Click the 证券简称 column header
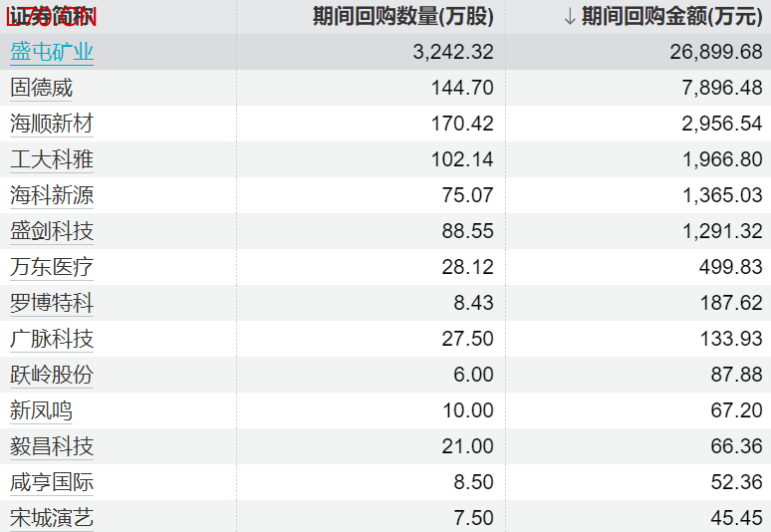This screenshot has height=532, width=771. pyautogui.click(x=52, y=17)
